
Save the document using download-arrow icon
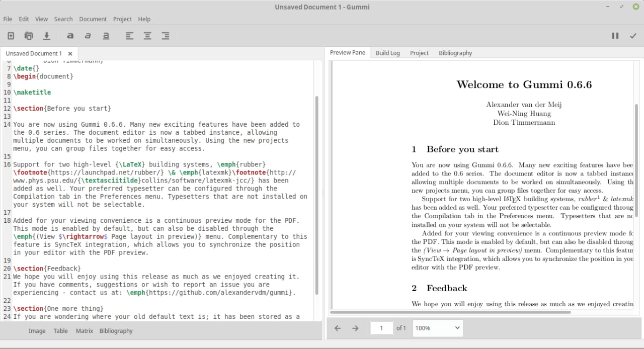46,36
